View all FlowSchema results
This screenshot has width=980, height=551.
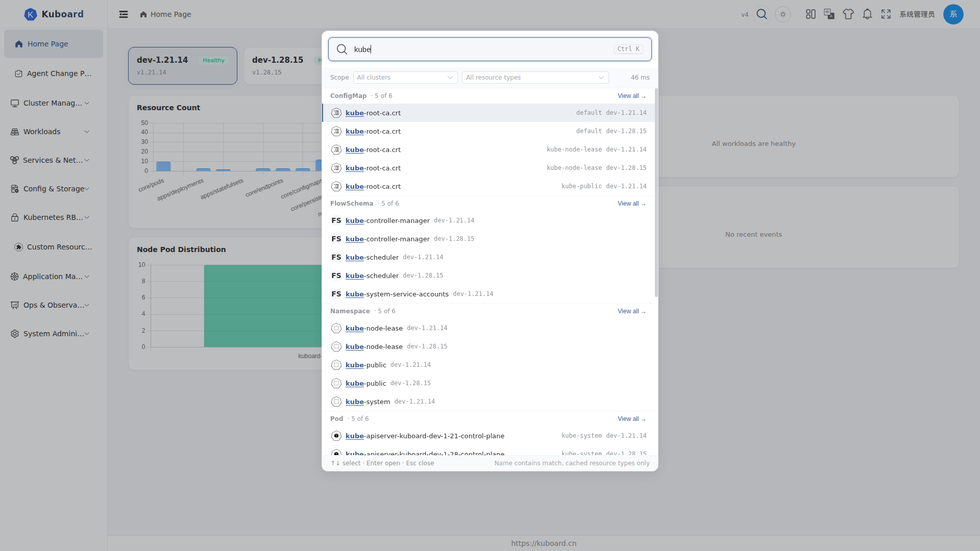632,204
